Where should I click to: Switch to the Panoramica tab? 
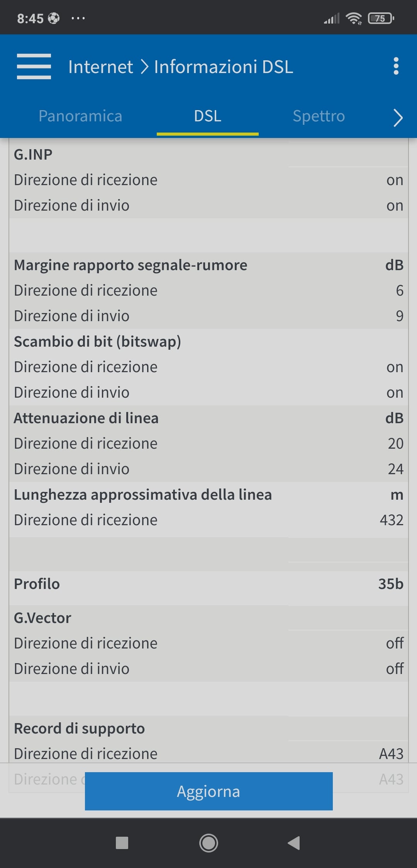80,116
